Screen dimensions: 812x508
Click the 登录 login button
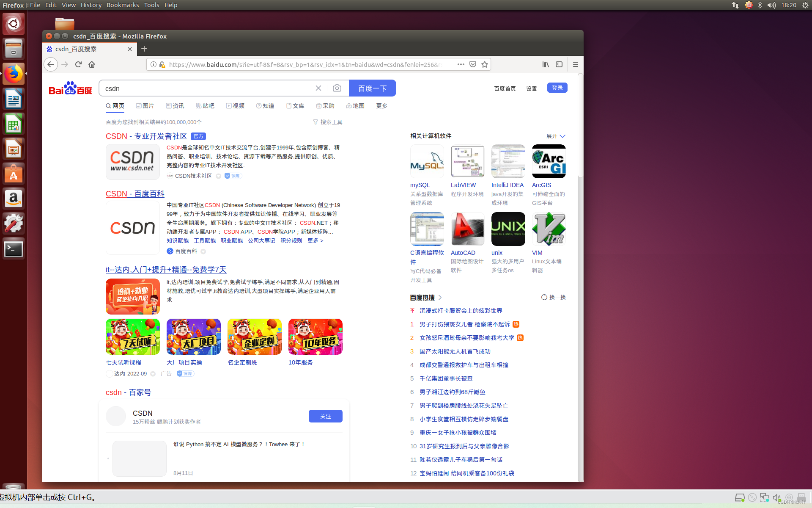(557, 88)
